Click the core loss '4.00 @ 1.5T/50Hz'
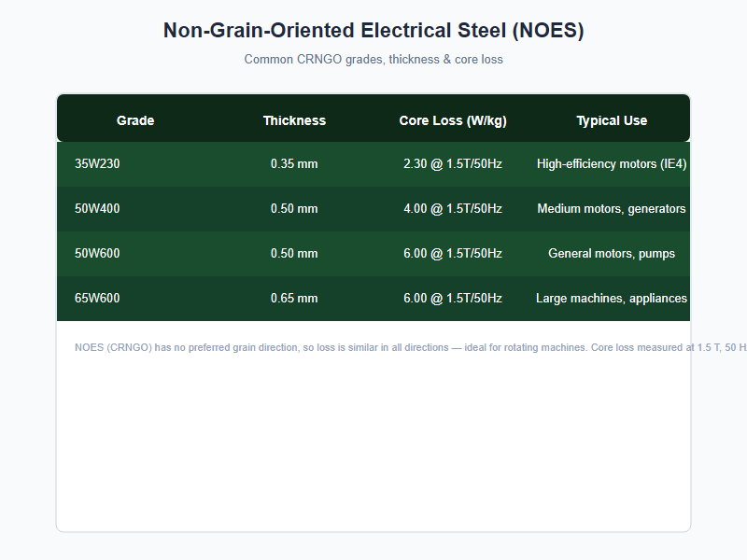Image resolution: width=747 pixels, height=560 pixels. (453, 208)
